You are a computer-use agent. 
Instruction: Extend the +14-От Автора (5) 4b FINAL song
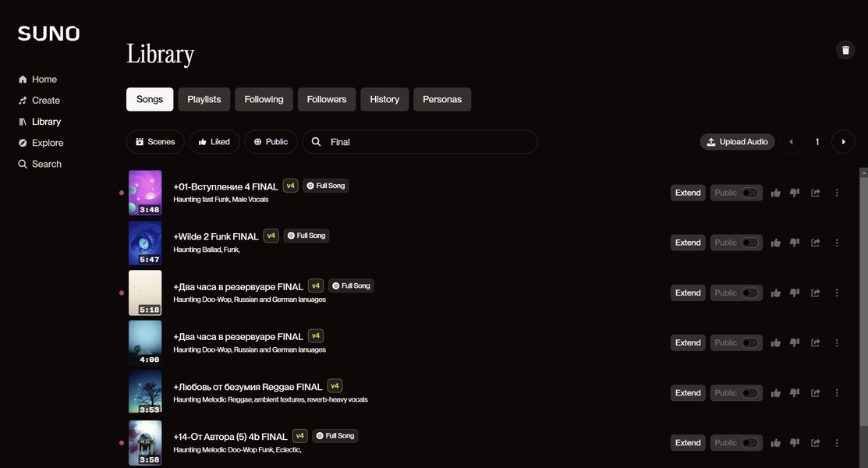pos(688,443)
